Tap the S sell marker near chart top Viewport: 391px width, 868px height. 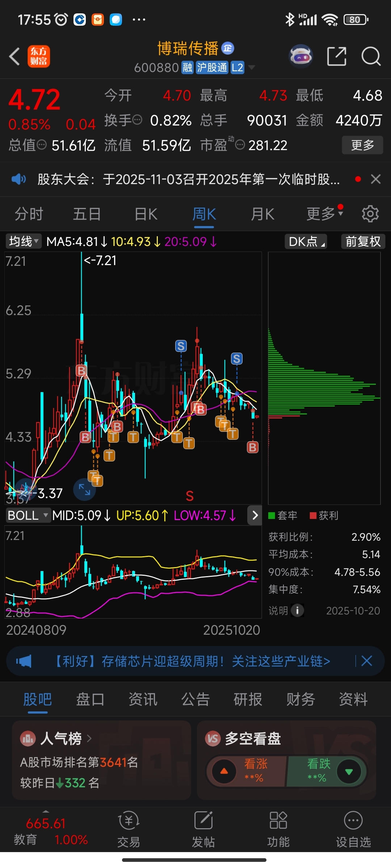[181, 346]
